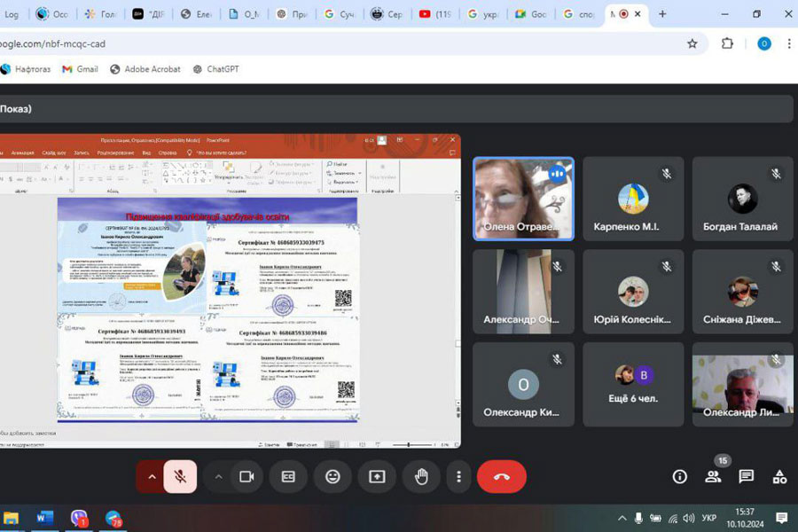798x532 pixels.
Task: Open the meeting details info icon
Action: [680, 477]
